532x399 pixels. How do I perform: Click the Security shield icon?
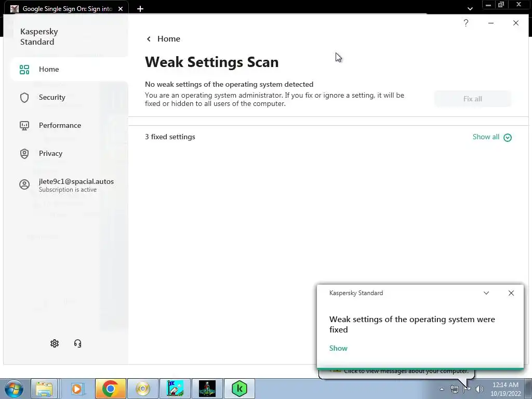pos(24,98)
